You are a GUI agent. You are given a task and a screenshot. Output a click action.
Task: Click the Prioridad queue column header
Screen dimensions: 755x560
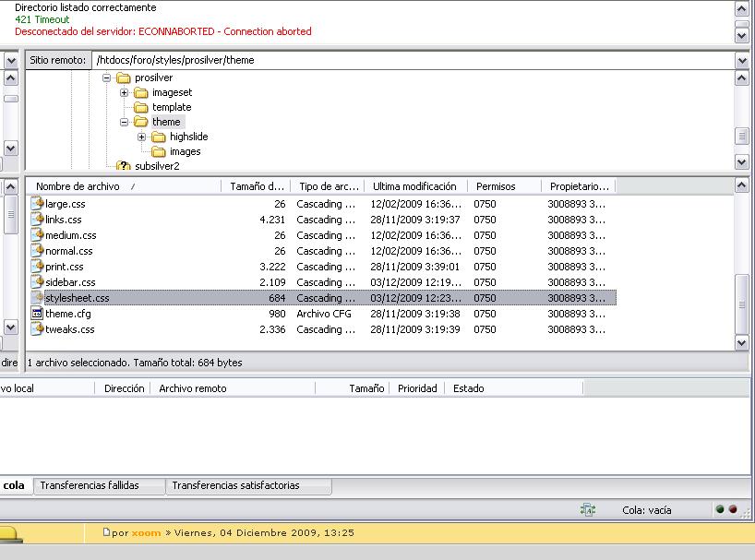[x=417, y=388]
